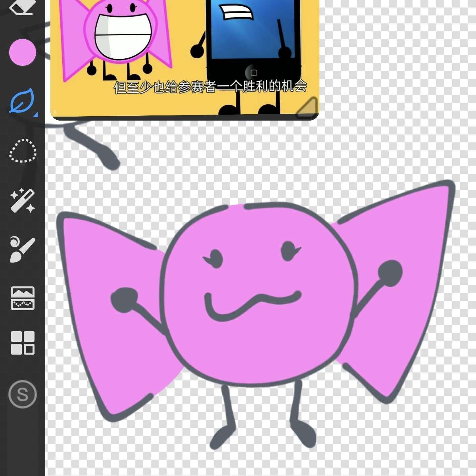Click the reference window corner resize handle

pyautogui.click(x=308, y=107)
